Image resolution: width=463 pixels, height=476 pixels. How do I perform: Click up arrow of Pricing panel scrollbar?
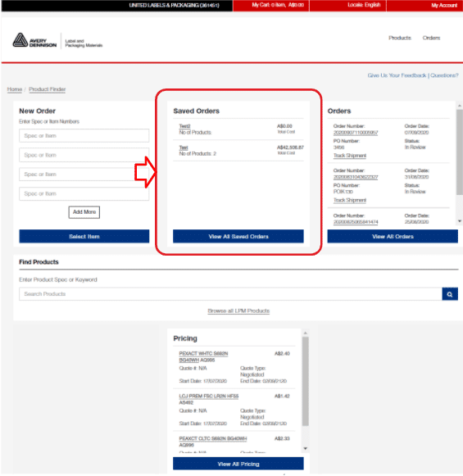[x=306, y=333]
